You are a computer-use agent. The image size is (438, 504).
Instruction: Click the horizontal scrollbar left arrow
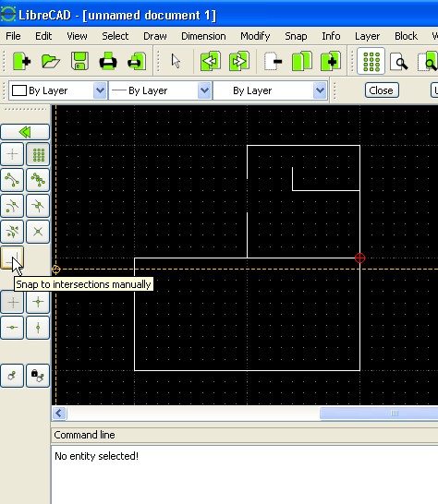(x=59, y=413)
